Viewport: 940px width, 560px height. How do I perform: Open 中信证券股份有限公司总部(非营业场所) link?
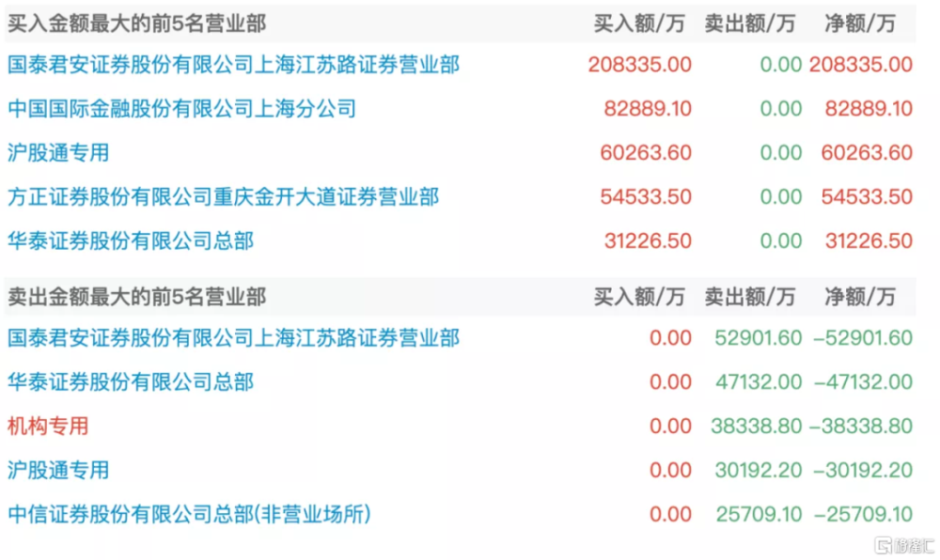click(x=189, y=515)
